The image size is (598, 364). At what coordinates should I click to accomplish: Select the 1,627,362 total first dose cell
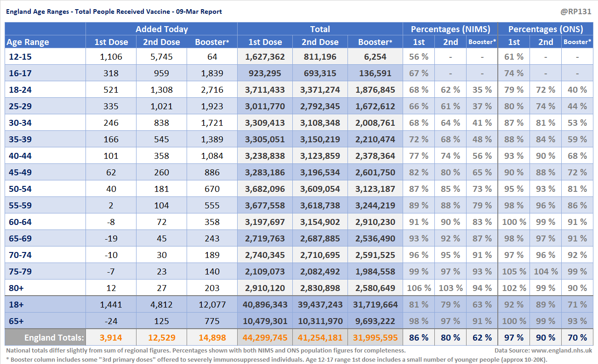tap(265, 57)
